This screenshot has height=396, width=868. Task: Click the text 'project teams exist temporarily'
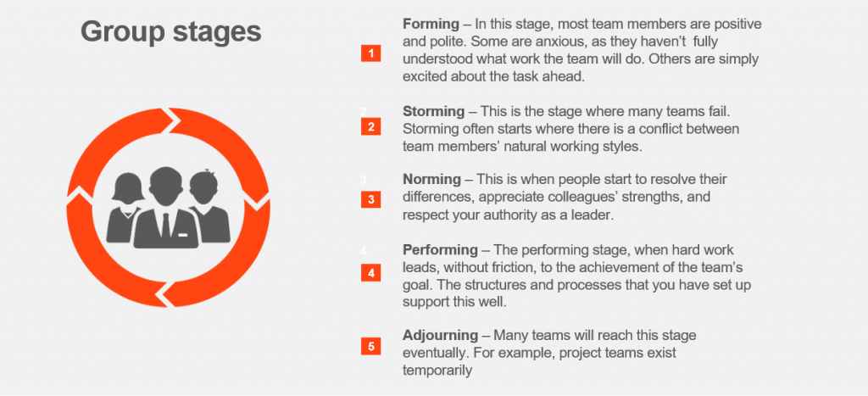[x=540, y=361]
